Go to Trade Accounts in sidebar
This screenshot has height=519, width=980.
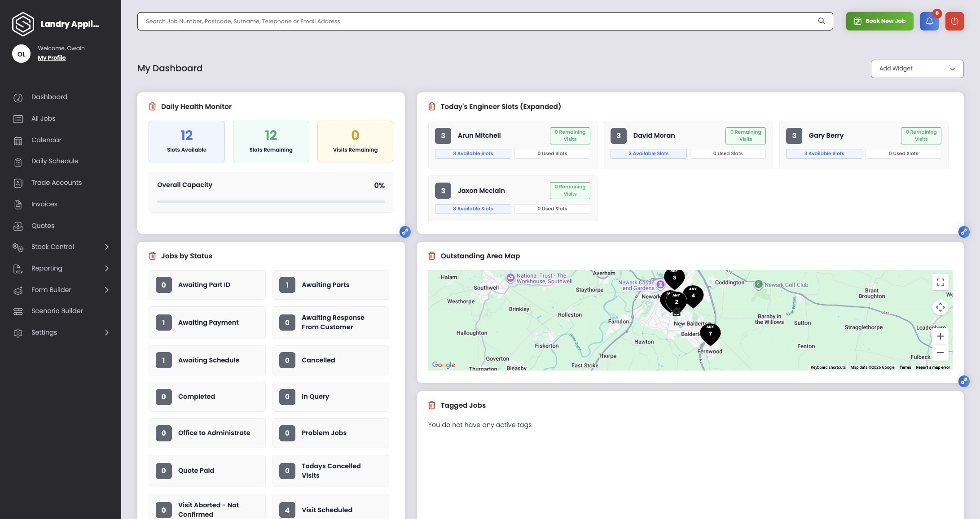(x=57, y=183)
